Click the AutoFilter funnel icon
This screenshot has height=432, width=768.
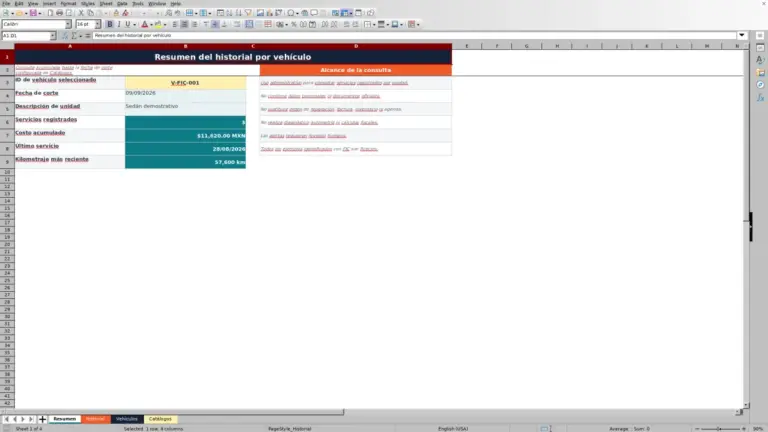tap(248, 13)
